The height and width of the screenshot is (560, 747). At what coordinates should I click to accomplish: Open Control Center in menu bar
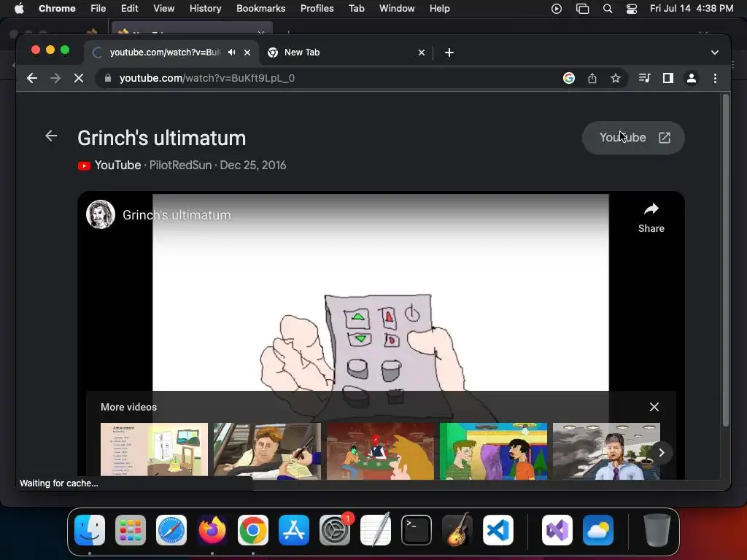pyautogui.click(x=632, y=9)
